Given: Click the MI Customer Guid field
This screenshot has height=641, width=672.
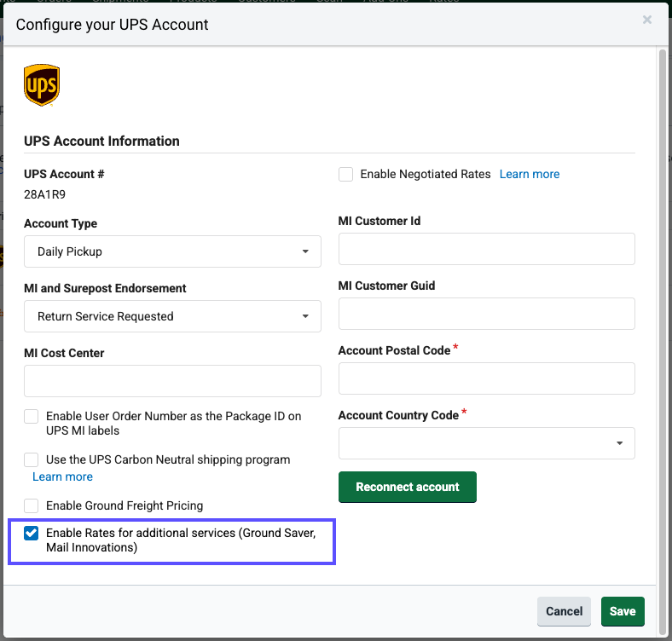Looking at the screenshot, I should 486,314.
